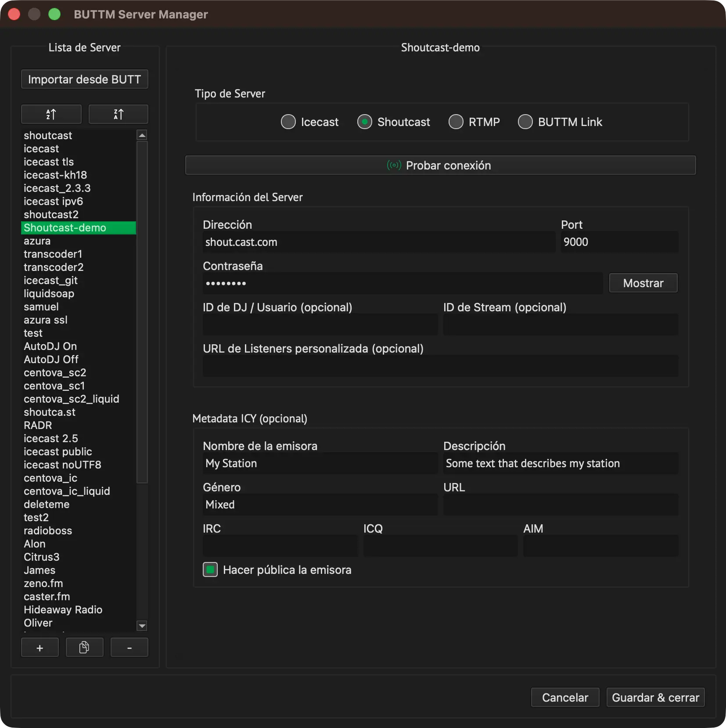Select the Icecast server type

[x=310, y=122]
